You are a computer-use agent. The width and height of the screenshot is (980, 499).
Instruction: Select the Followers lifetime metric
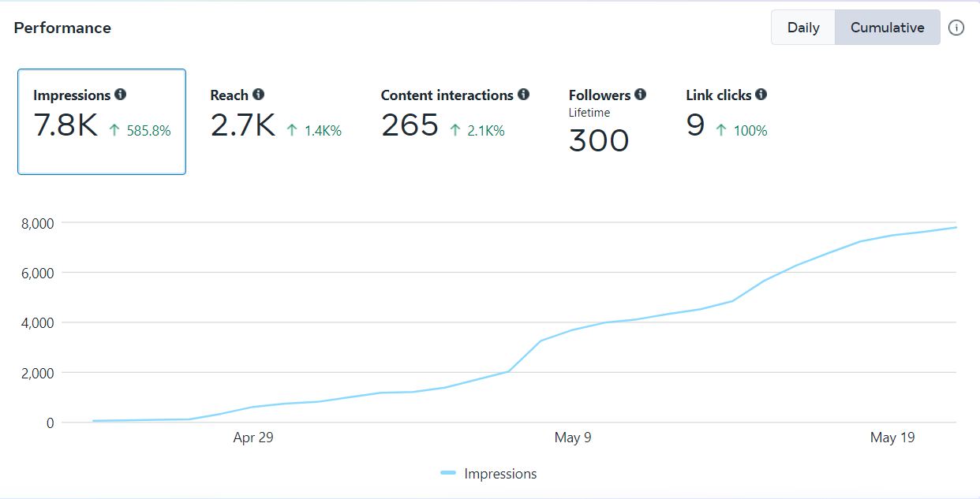pos(606,122)
